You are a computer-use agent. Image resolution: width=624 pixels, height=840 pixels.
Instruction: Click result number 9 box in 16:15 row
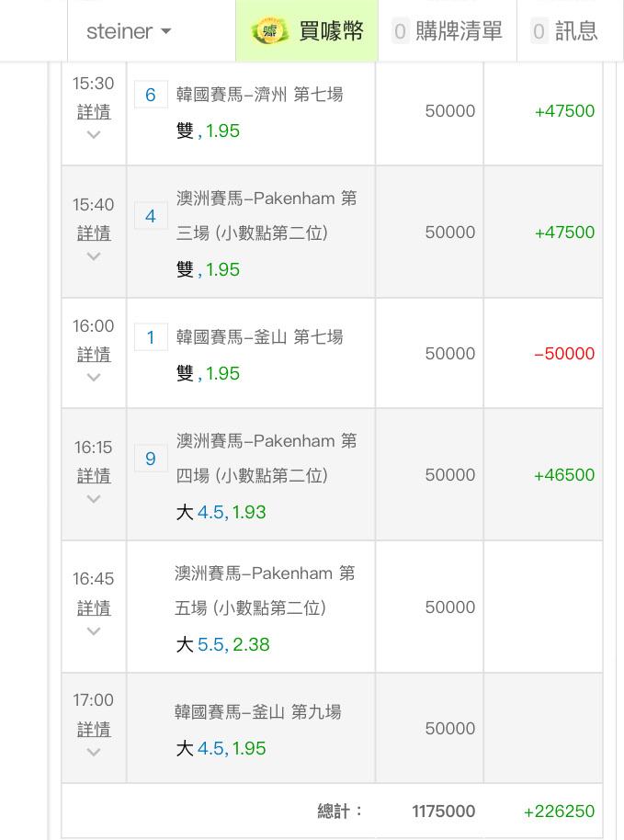[151, 458]
